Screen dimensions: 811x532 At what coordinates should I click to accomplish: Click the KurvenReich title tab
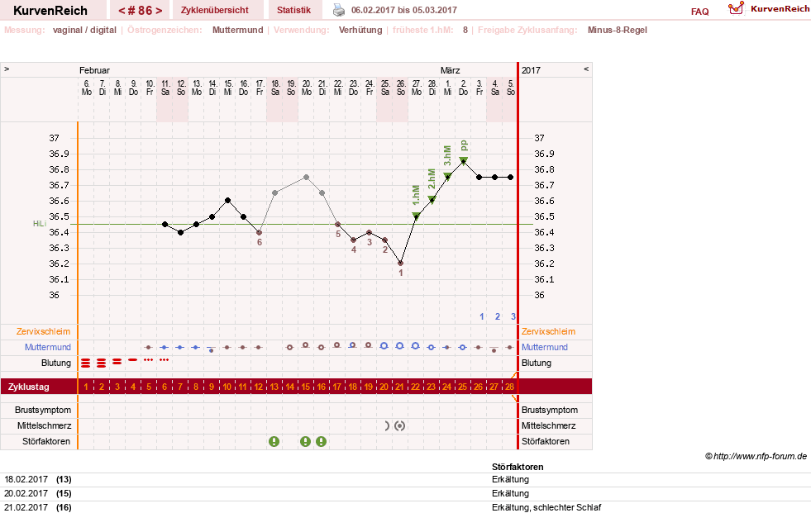tap(50, 11)
